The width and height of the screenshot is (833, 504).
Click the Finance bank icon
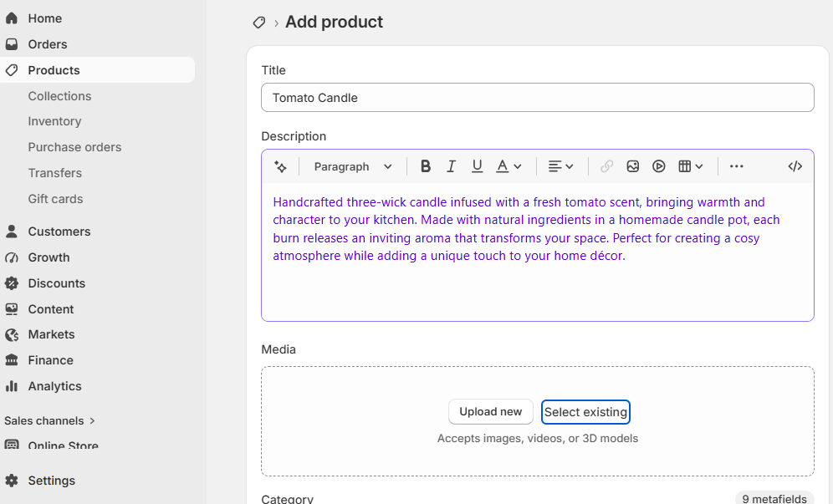pos(12,360)
